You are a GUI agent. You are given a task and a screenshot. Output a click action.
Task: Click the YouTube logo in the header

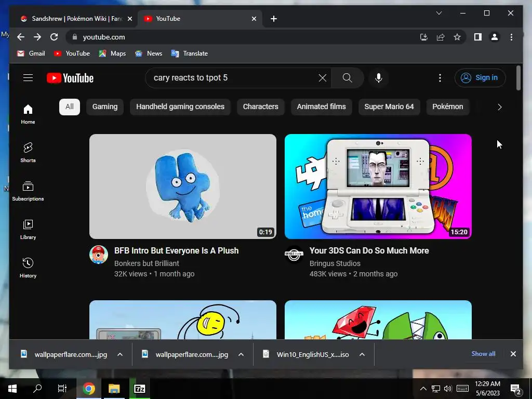click(70, 78)
